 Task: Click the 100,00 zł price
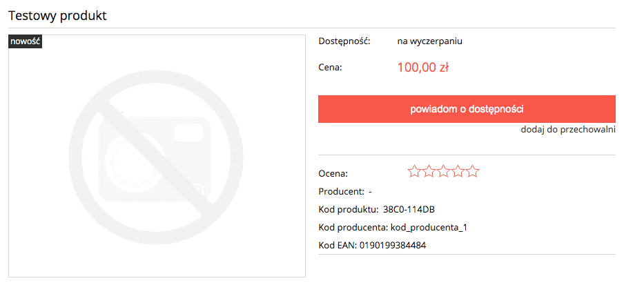click(x=422, y=68)
